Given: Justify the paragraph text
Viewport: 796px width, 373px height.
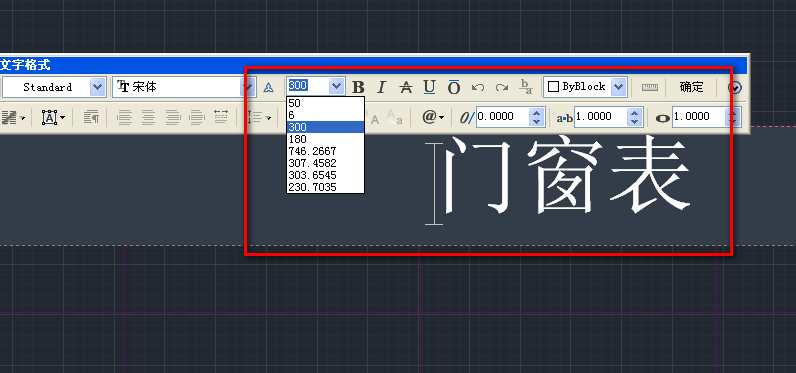Looking at the screenshot, I should (196, 118).
